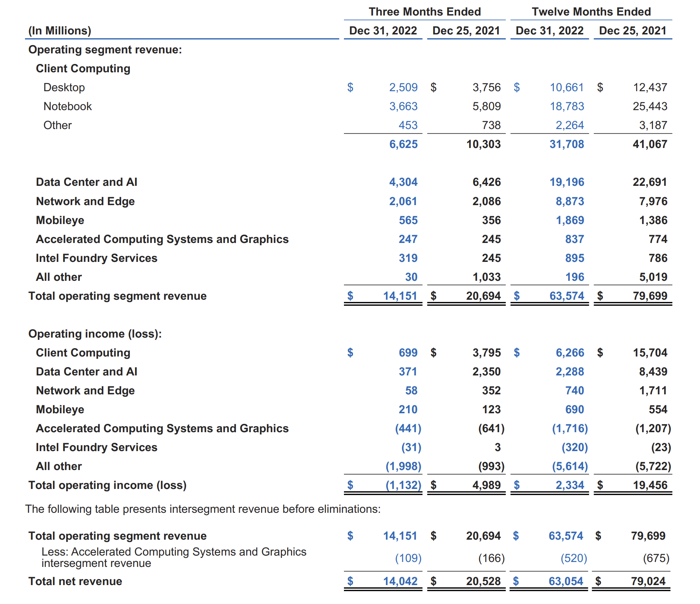Select the "(In Millions)" header label

coord(60,31)
